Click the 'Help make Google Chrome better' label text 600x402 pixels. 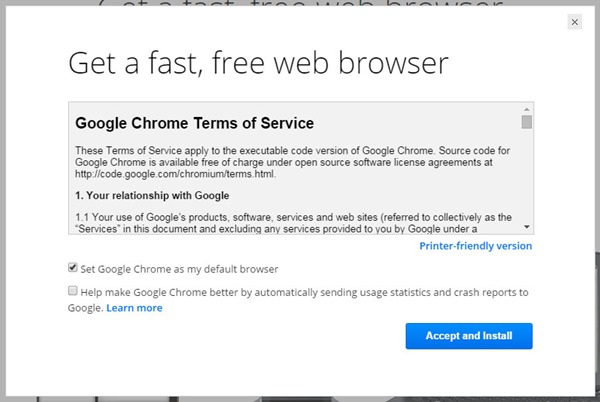pos(300,292)
